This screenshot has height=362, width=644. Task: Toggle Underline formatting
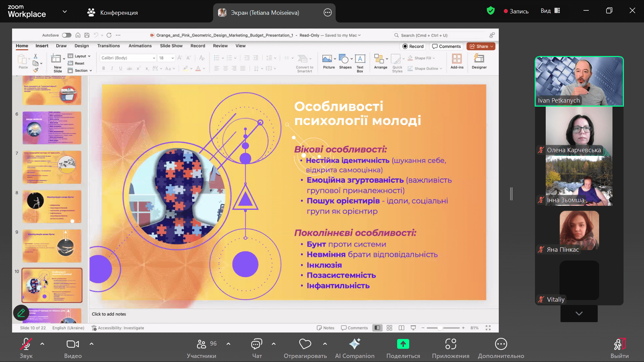(121, 68)
